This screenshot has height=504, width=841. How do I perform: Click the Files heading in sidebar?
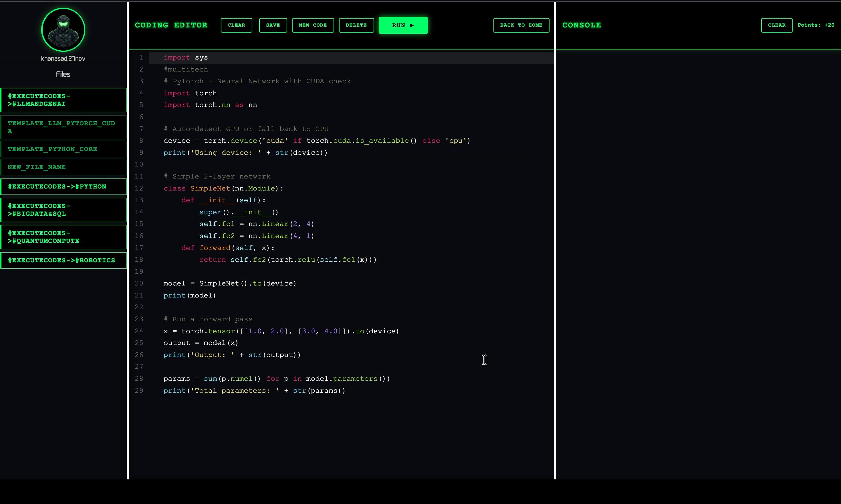click(x=63, y=74)
